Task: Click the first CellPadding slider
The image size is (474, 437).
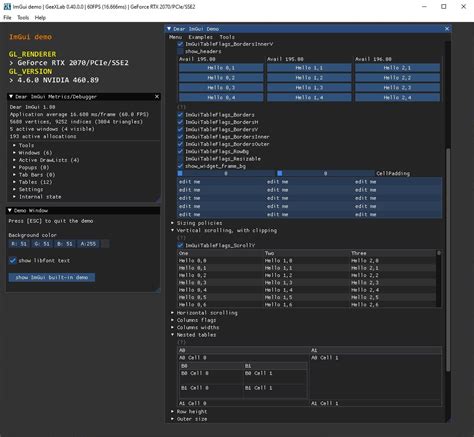Action: (226, 173)
